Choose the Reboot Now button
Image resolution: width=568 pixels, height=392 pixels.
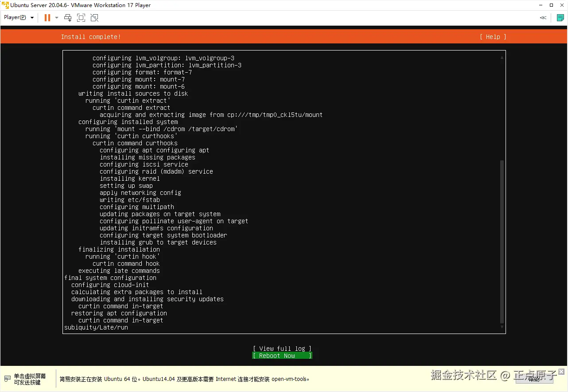tap(282, 356)
